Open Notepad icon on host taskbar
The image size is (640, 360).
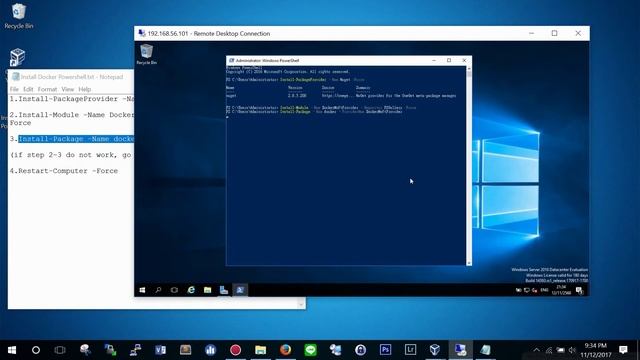pos(485,350)
